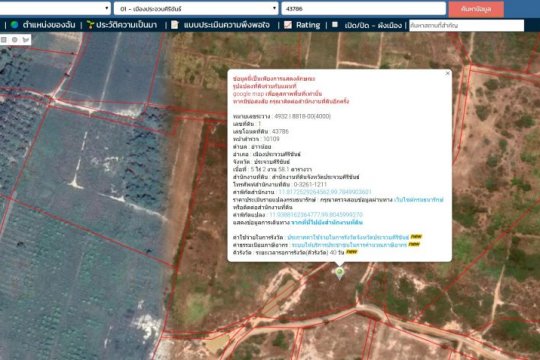
Task: Open the province dropdown at far left
Action: click(x=55, y=8)
